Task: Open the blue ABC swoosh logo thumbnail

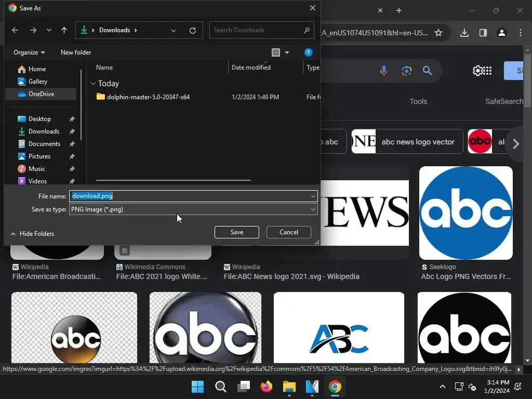Action: click(339, 328)
